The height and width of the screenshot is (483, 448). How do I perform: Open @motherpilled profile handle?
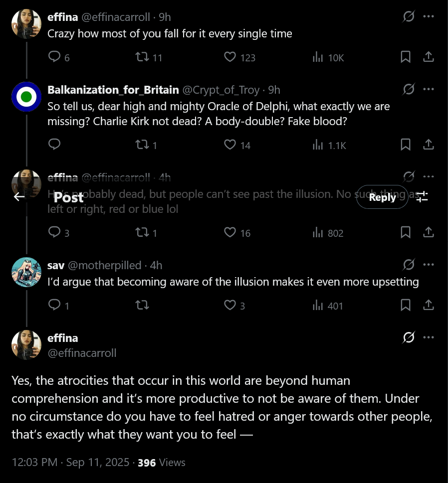[105, 265]
